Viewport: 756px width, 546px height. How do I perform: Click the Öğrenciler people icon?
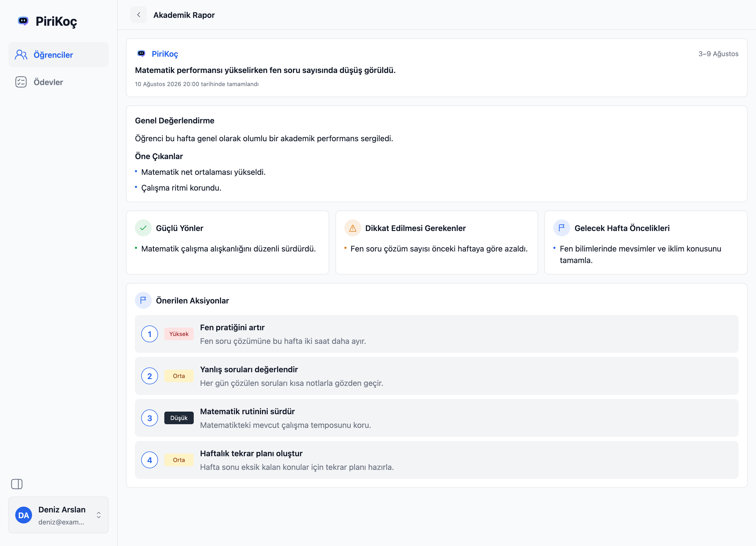21,55
